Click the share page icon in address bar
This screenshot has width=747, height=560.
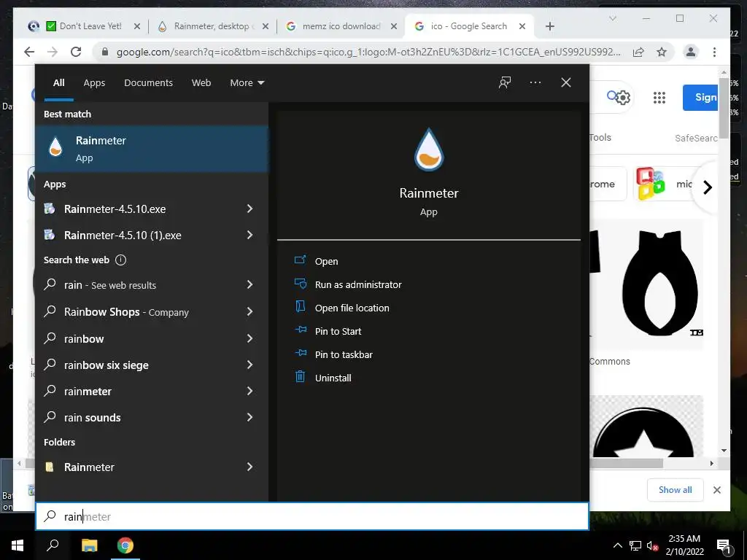(x=638, y=52)
